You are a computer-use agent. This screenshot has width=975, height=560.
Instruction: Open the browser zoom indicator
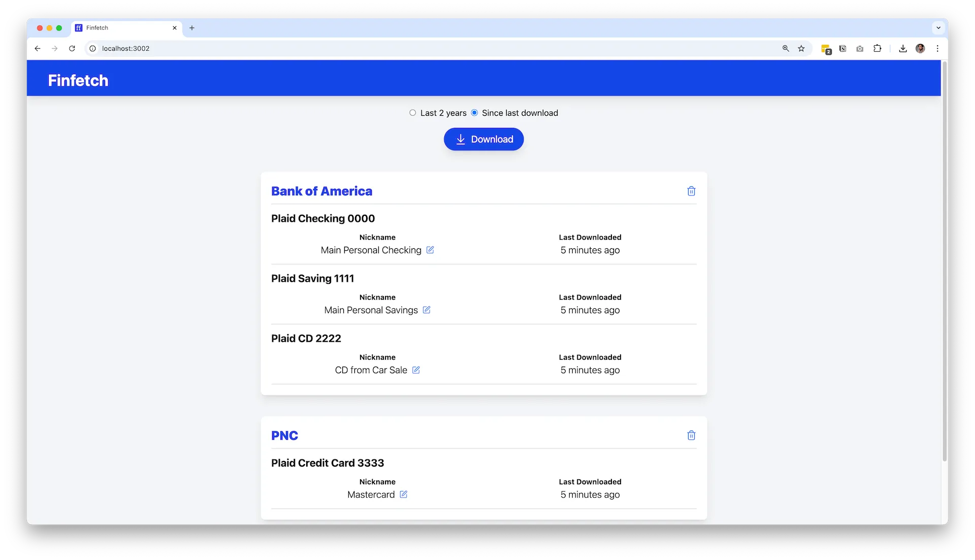pyautogui.click(x=786, y=48)
